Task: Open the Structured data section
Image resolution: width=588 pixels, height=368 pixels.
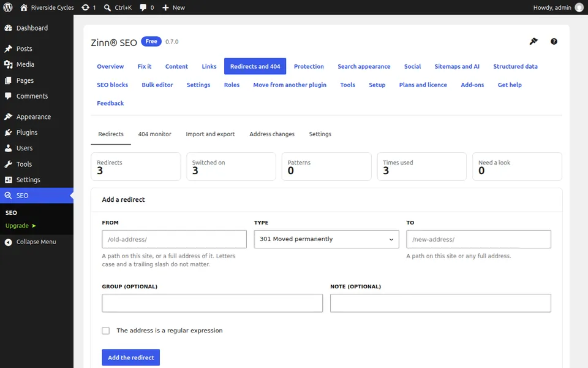Action: pos(515,66)
